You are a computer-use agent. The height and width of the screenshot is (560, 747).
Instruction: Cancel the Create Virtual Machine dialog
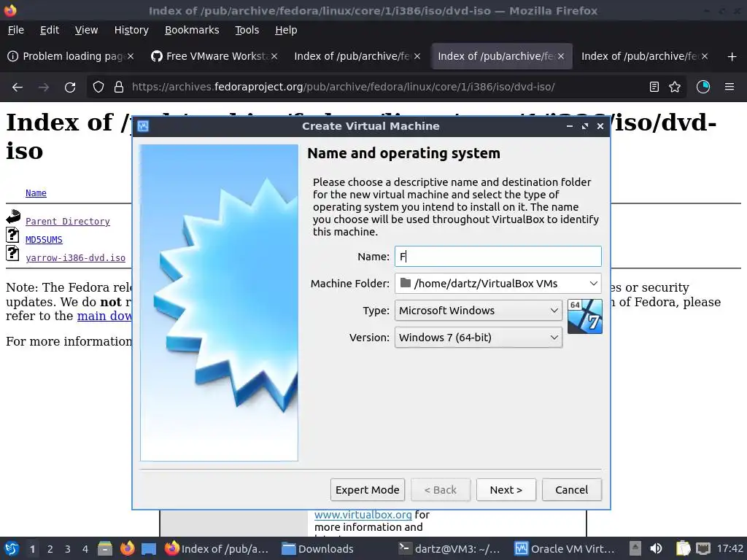click(572, 490)
